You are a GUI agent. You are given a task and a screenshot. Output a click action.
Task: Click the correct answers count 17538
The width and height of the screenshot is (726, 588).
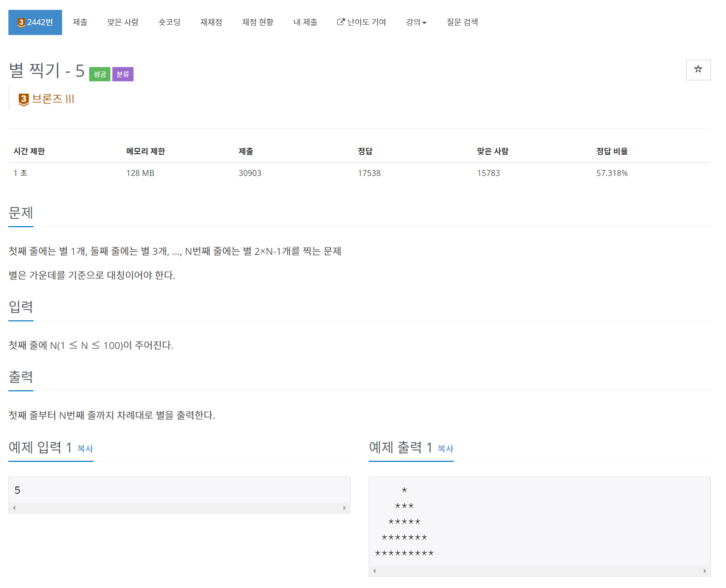click(x=369, y=173)
